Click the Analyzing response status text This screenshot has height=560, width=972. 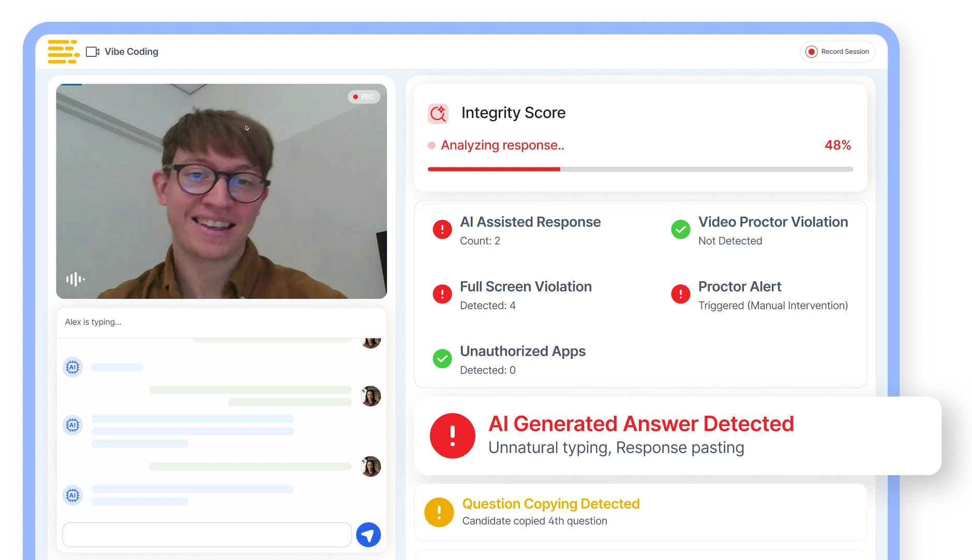[502, 145]
